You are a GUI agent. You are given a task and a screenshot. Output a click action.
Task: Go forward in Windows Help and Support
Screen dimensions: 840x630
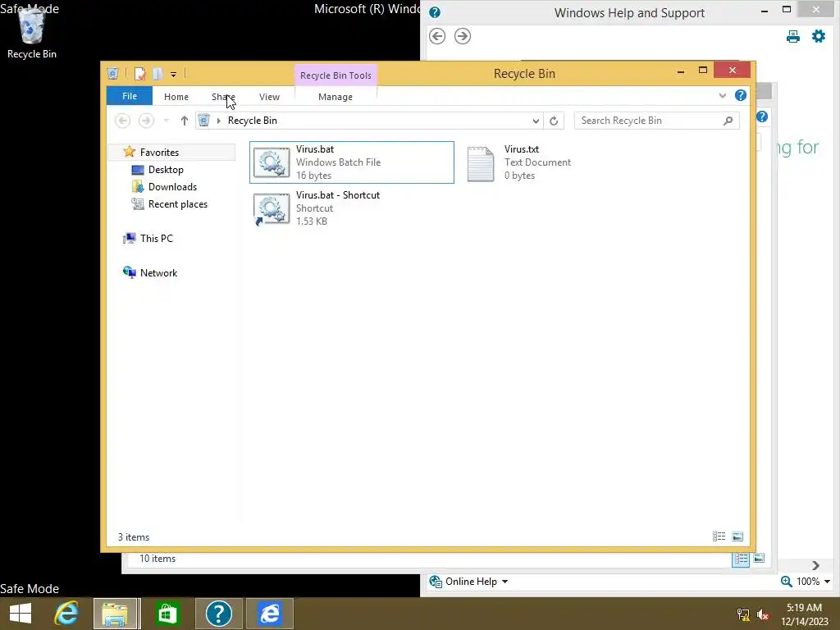[x=463, y=36]
